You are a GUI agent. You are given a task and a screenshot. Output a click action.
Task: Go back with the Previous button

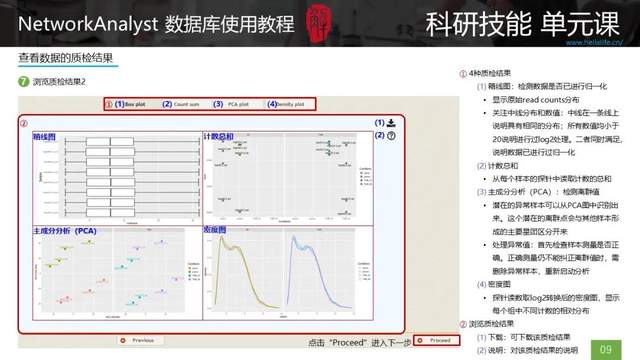[141, 340]
